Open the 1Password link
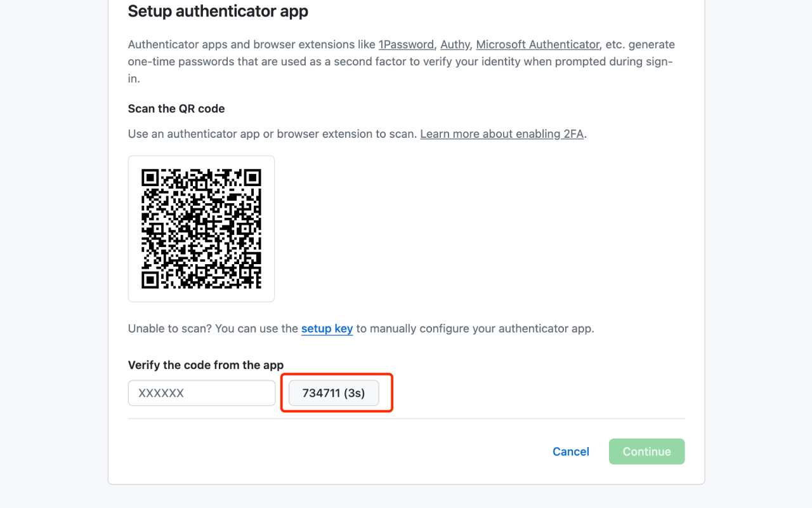The height and width of the screenshot is (508, 812). click(406, 44)
